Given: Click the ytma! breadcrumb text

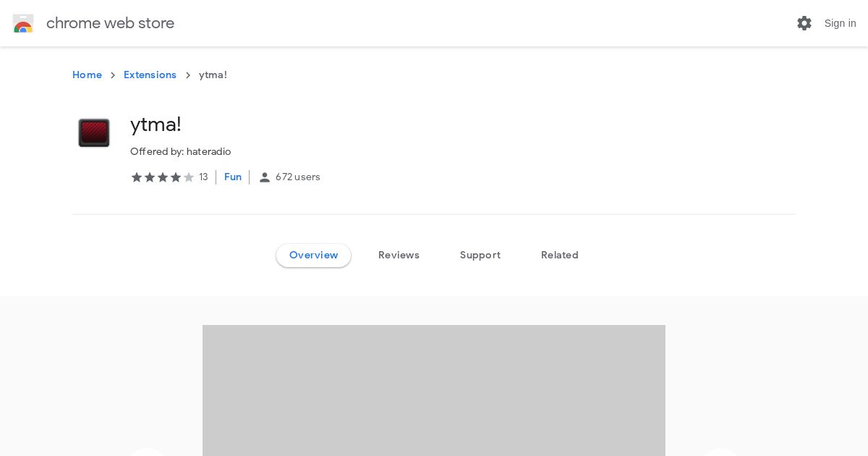Looking at the screenshot, I should pos(213,75).
